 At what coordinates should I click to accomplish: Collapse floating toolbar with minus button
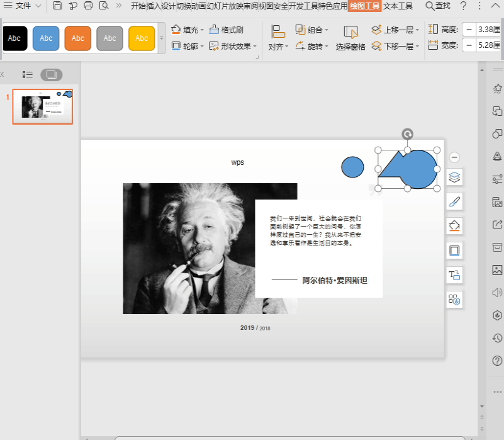(x=454, y=157)
